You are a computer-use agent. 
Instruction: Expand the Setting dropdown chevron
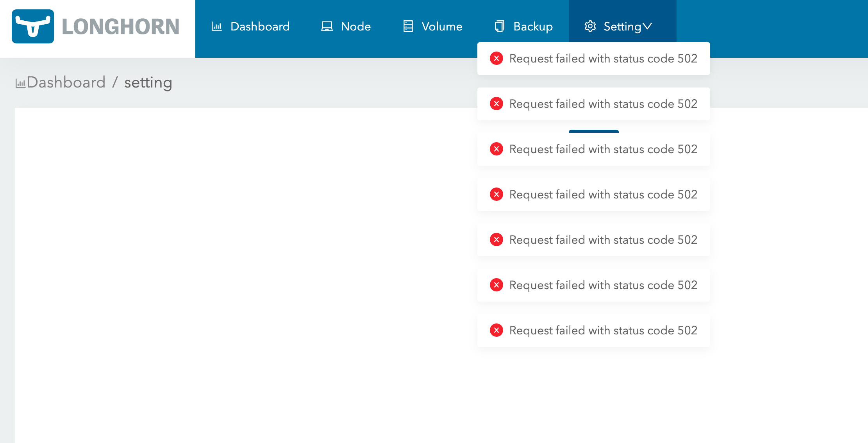coord(648,26)
